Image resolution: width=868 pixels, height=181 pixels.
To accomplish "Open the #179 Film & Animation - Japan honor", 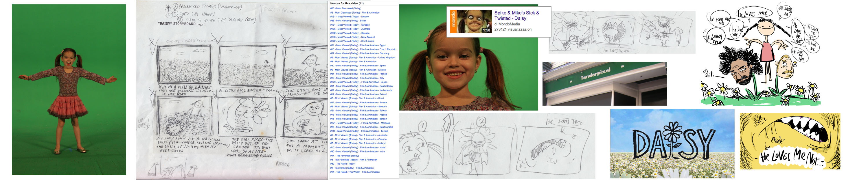I will tap(358, 82).
